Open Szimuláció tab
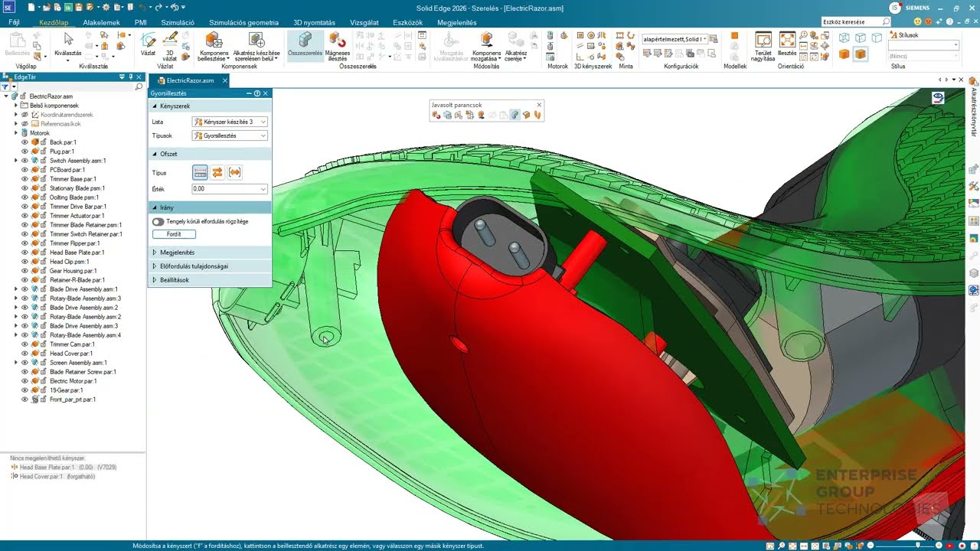 (178, 22)
